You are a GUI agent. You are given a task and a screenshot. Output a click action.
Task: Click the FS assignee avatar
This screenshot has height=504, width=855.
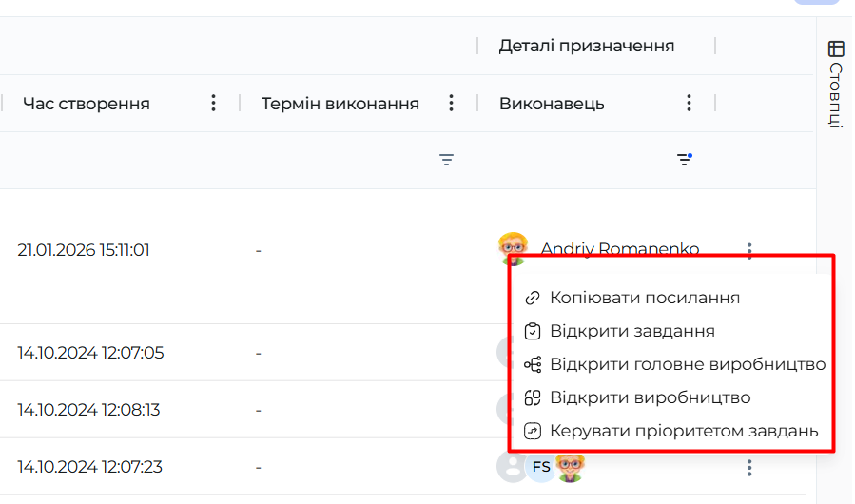[x=541, y=467]
